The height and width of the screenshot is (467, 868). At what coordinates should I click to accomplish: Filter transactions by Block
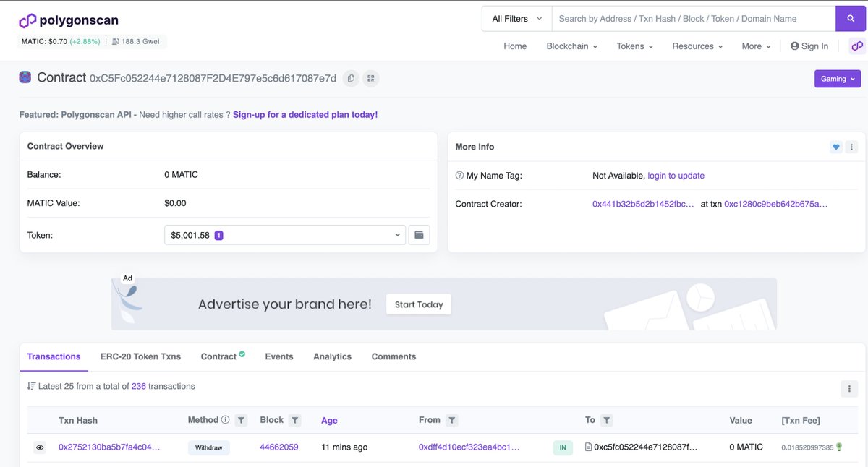pos(294,420)
